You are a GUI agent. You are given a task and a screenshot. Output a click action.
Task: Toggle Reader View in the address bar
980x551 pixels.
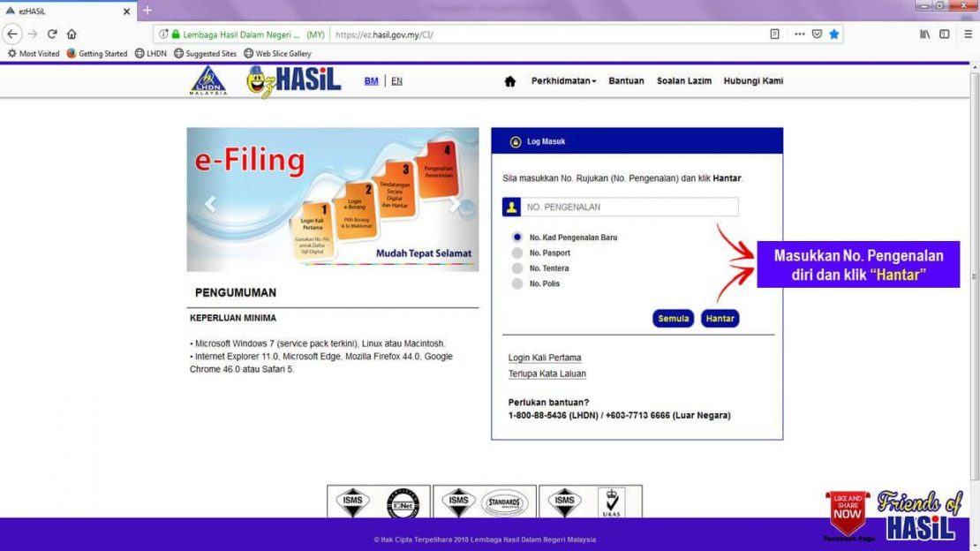point(774,34)
